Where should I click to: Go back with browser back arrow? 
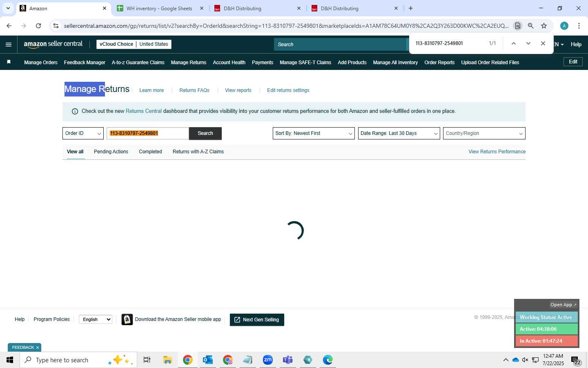pos(9,26)
